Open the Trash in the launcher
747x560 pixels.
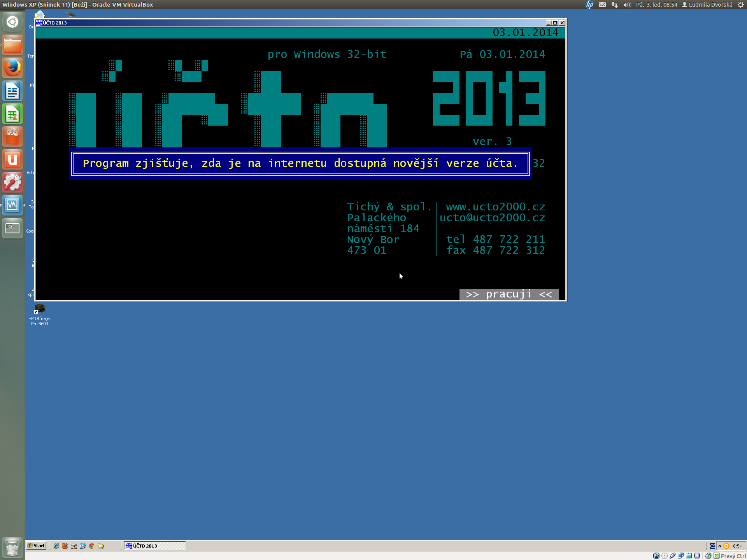click(12, 547)
